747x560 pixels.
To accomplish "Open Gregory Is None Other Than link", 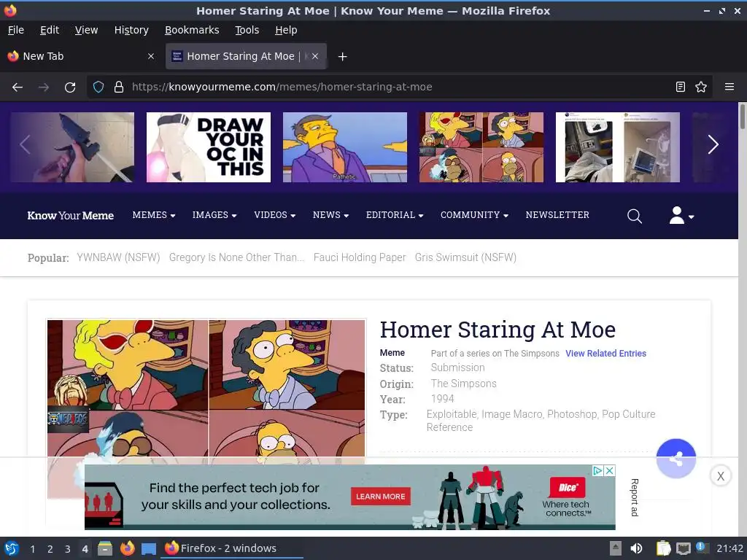I will click(237, 257).
